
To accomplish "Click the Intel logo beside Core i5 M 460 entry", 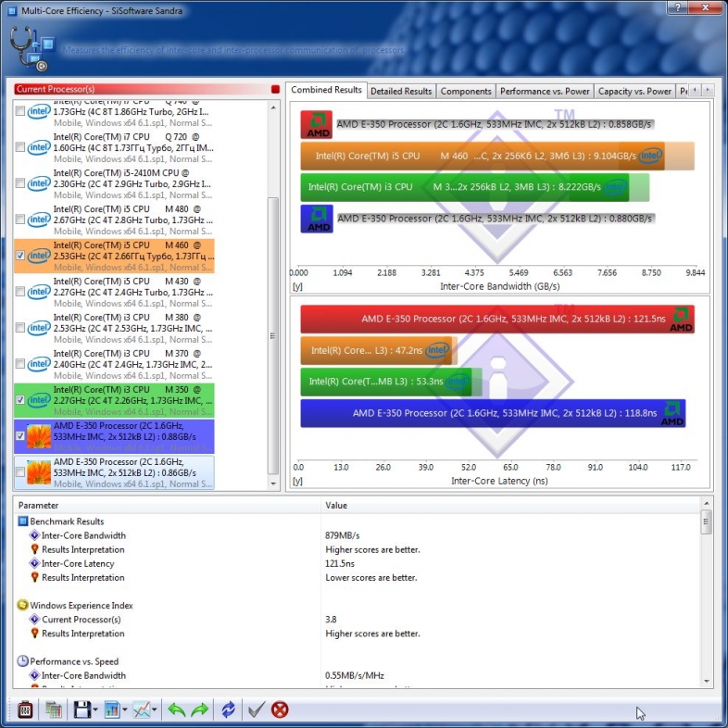I will (x=39, y=256).
